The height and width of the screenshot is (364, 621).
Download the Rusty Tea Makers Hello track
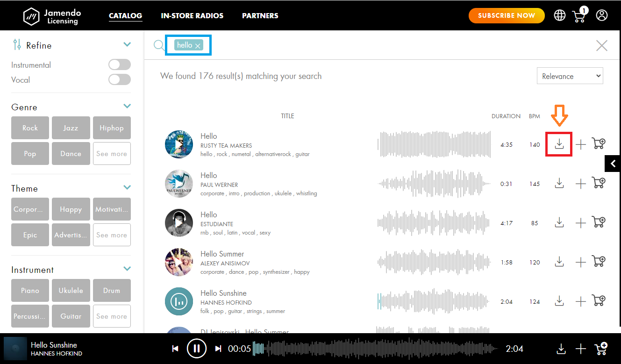[559, 144]
